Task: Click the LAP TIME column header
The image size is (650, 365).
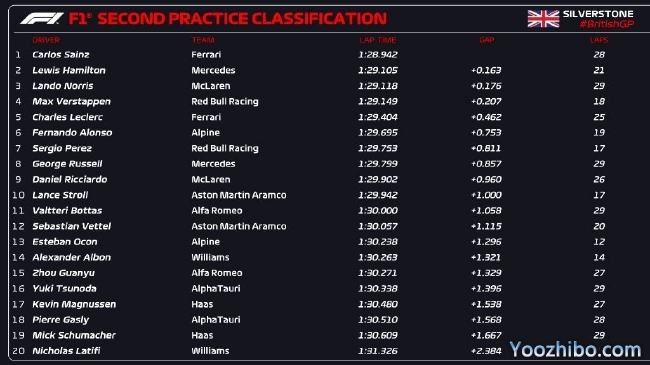Action: (378, 40)
